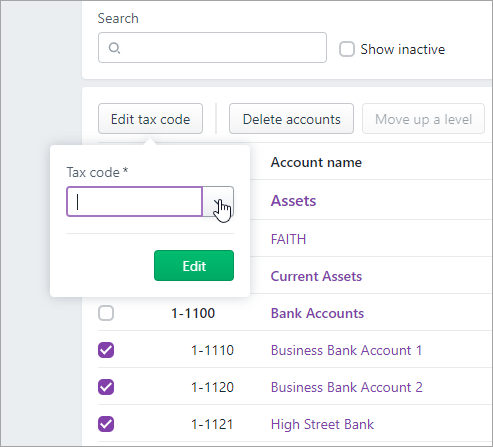The height and width of the screenshot is (447, 493).
Task: Open the Current Assets account link
Action: pyautogui.click(x=316, y=276)
